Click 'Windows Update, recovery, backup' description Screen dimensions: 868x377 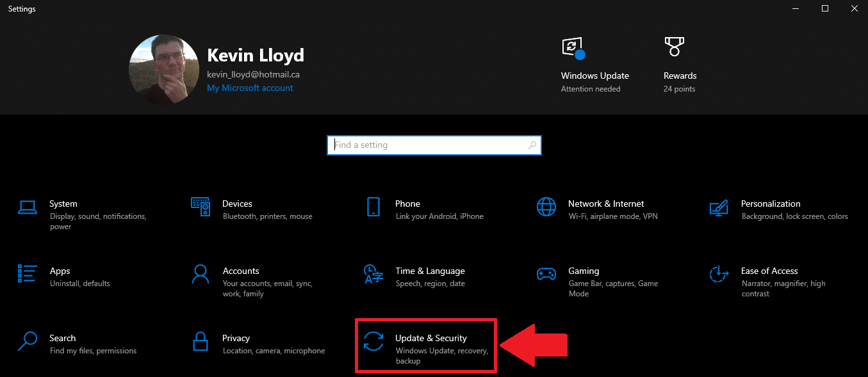442,356
